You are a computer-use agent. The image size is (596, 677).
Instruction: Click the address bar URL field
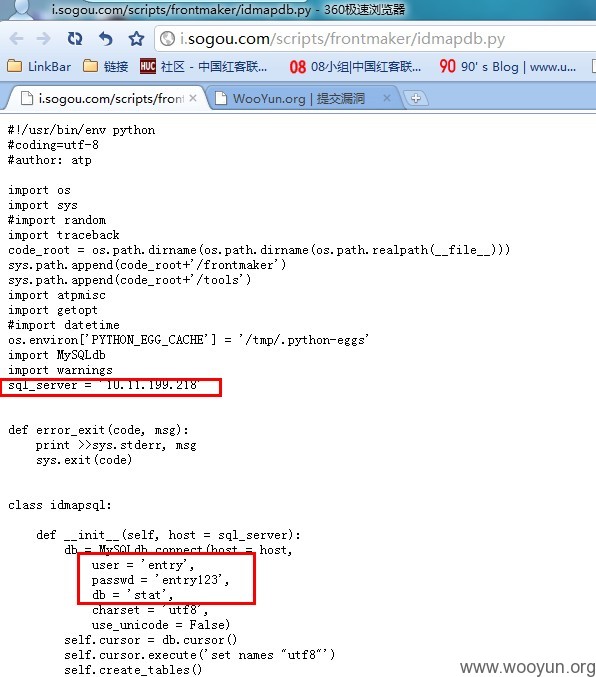(x=375, y=39)
